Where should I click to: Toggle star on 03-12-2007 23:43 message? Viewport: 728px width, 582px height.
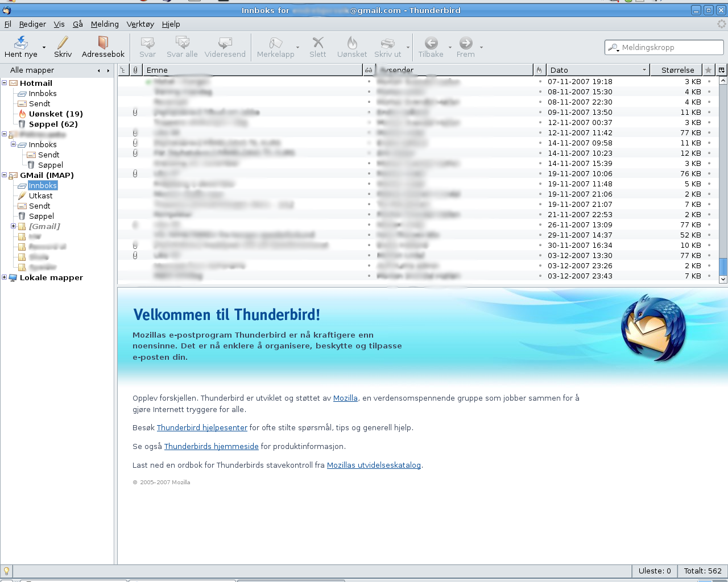[x=709, y=276]
